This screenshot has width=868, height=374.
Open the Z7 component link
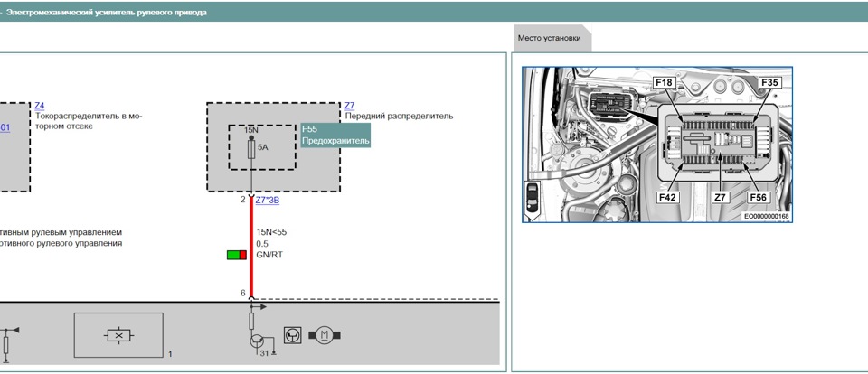point(349,106)
